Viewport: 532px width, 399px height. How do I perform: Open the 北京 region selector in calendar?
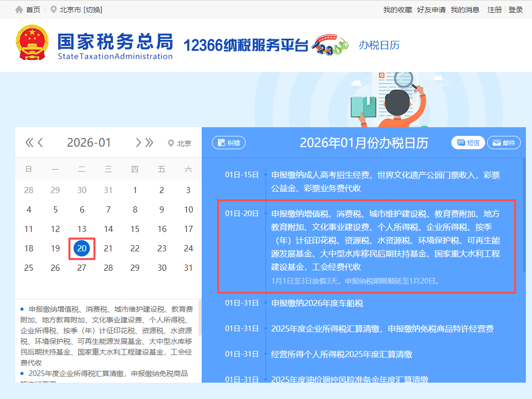180,144
